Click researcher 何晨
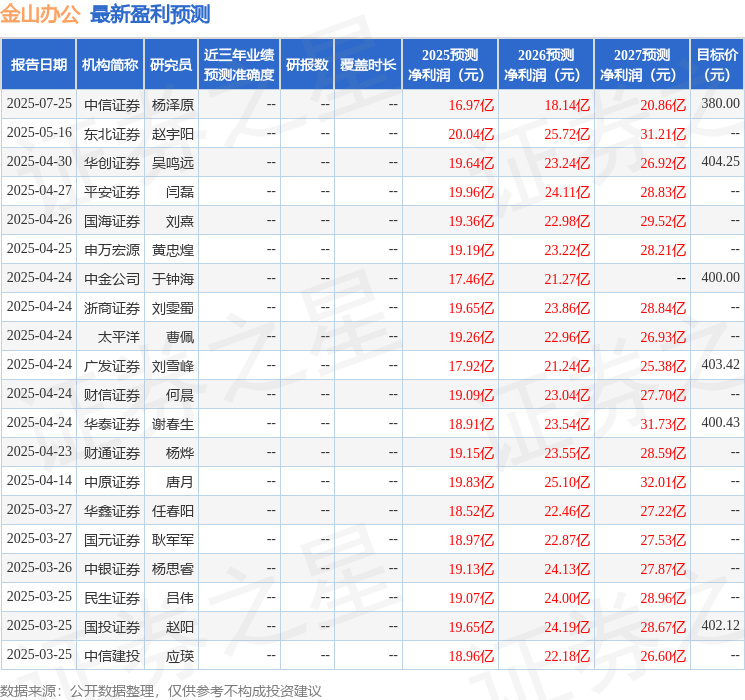 point(180,395)
